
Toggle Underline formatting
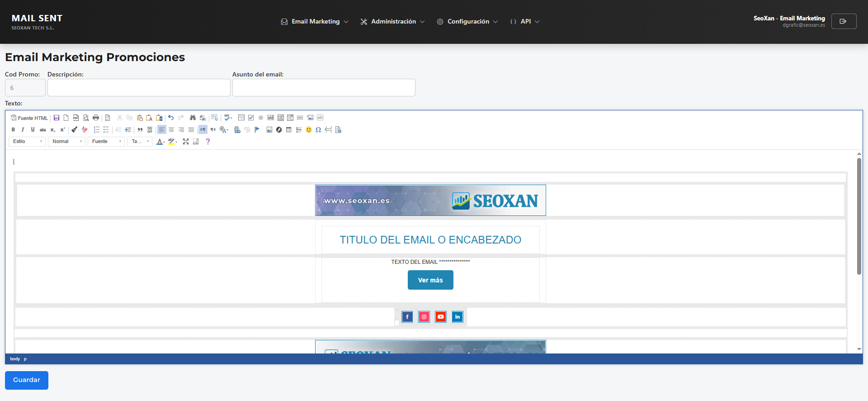[33, 129]
